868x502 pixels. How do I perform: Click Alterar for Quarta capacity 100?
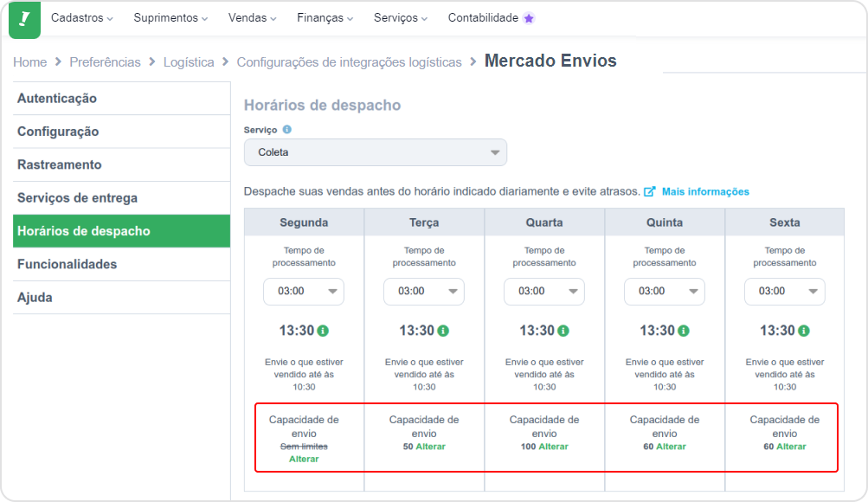click(x=554, y=447)
